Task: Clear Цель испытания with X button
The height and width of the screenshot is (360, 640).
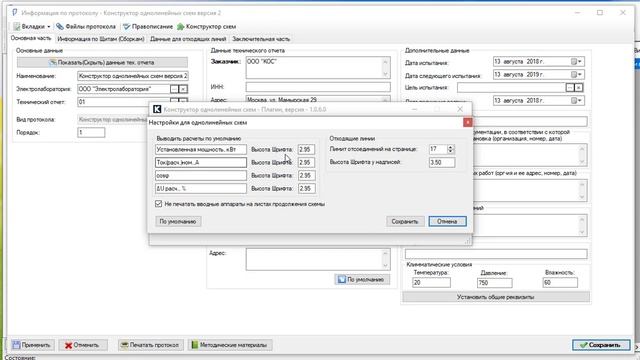Action: click(x=579, y=87)
